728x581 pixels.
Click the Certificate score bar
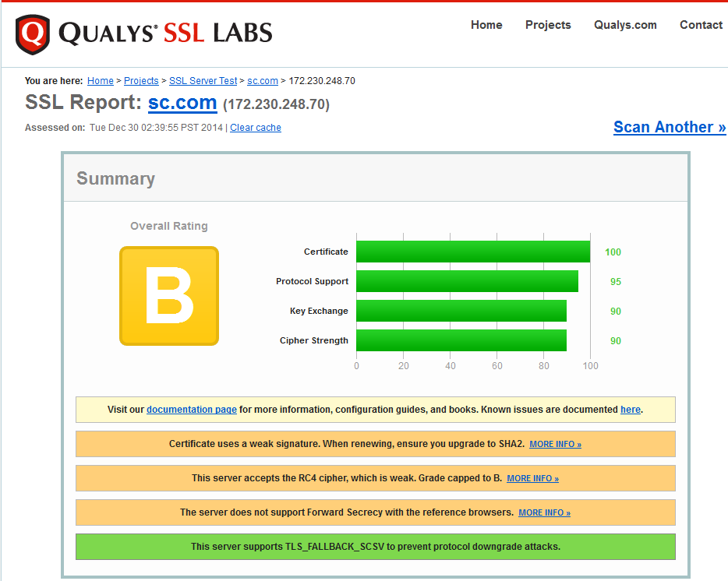click(x=473, y=252)
